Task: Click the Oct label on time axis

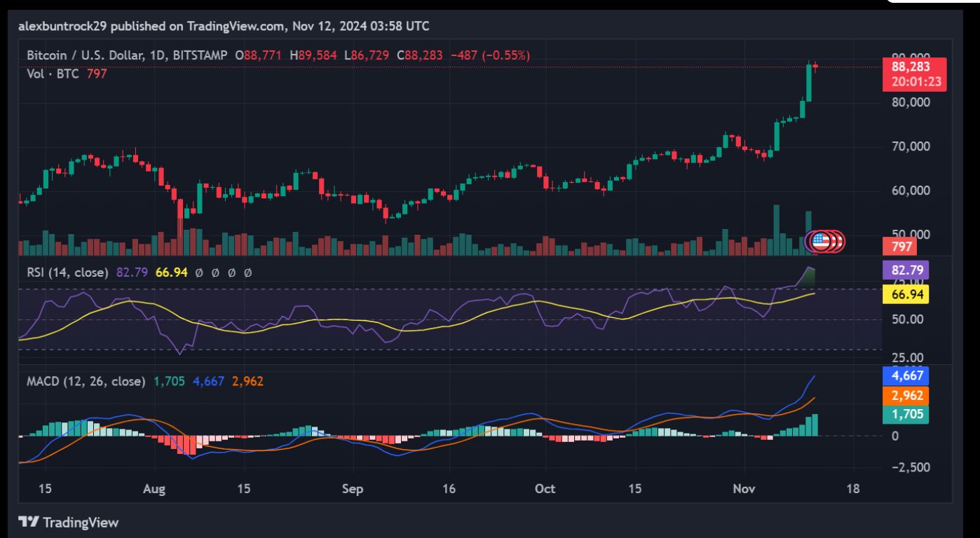Action: 545,489
